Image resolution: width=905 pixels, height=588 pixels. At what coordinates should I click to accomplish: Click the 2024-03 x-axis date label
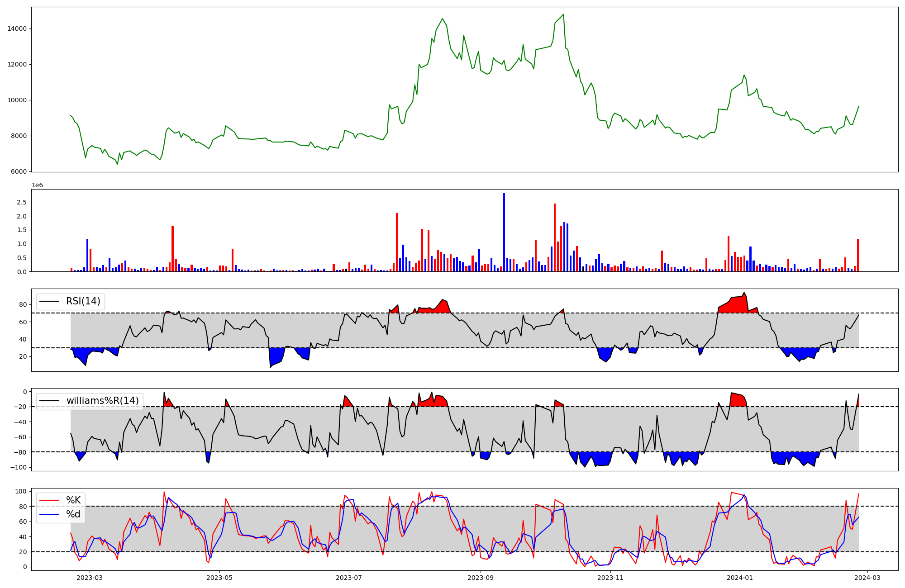coord(867,577)
